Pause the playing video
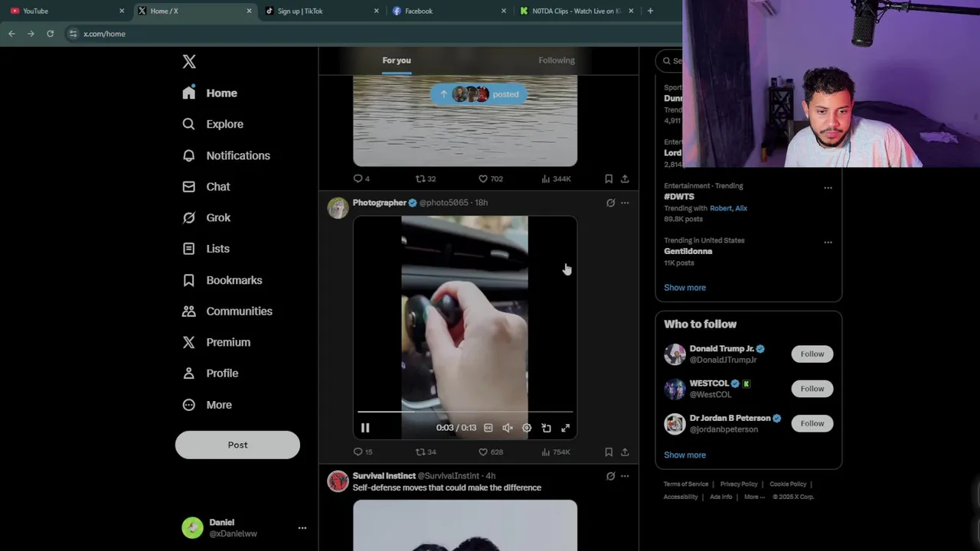This screenshot has height=551, width=980. tap(365, 428)
